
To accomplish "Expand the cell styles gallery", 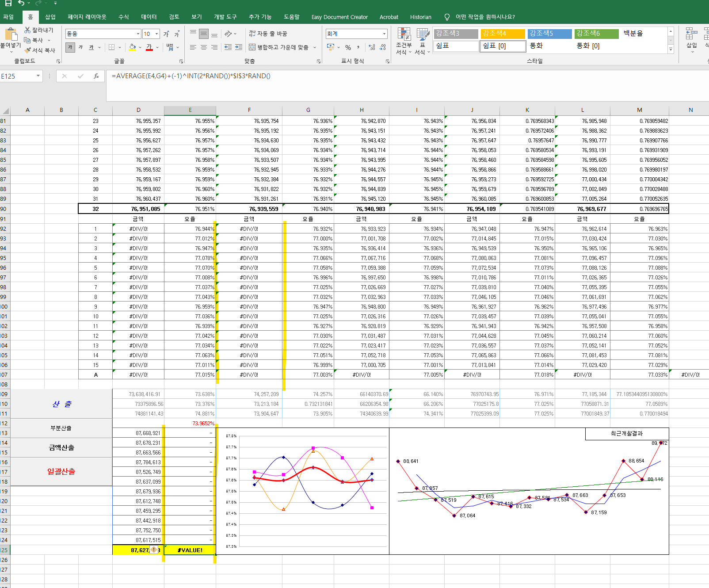I will [671, 49].
